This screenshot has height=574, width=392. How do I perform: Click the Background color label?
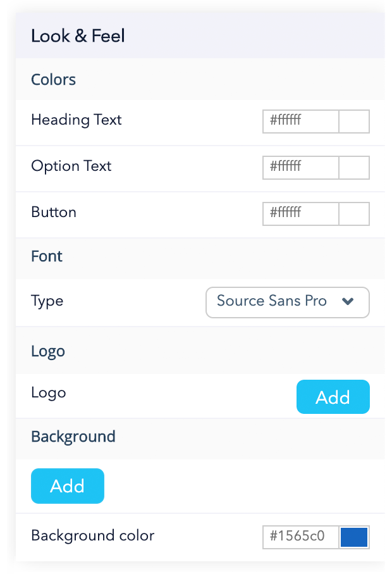92,535
